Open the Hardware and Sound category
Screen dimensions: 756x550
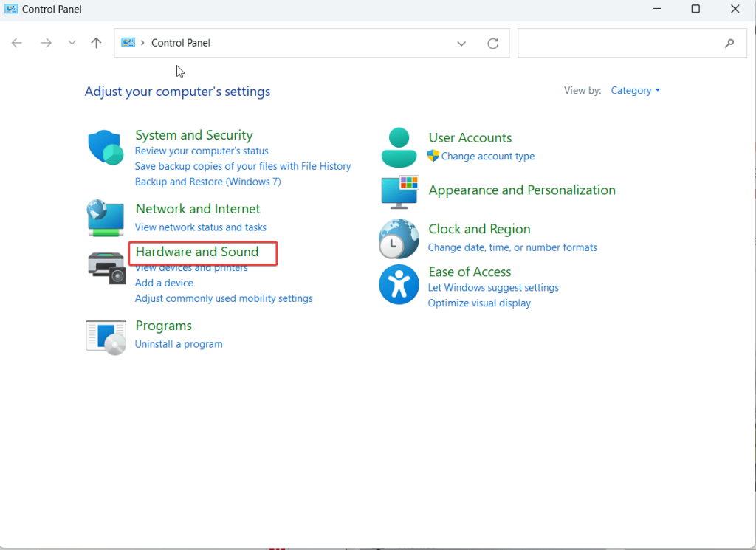197,252
